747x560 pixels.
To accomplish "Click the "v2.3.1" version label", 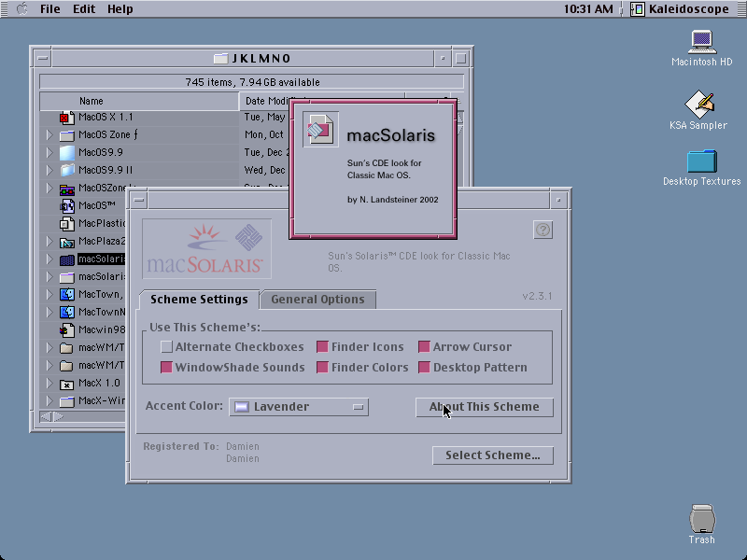I will click(x=538, y=296).
